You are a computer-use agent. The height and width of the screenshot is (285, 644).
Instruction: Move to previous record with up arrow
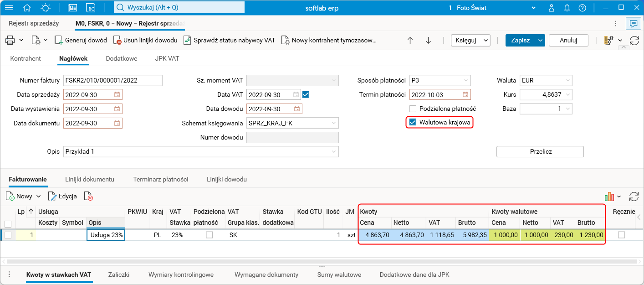[410, 40]
